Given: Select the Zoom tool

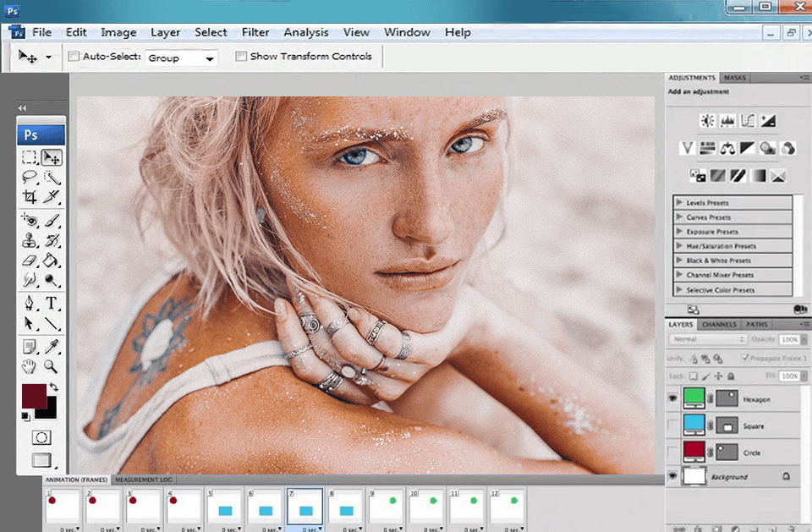Looking at the screenshot, I should [x=51, y=366].
